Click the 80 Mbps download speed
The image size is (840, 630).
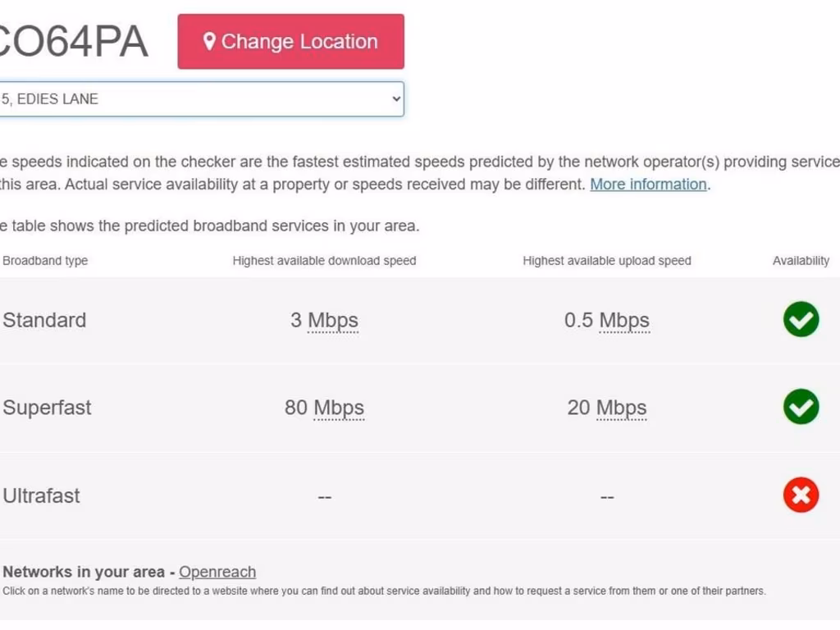point(324,408)
